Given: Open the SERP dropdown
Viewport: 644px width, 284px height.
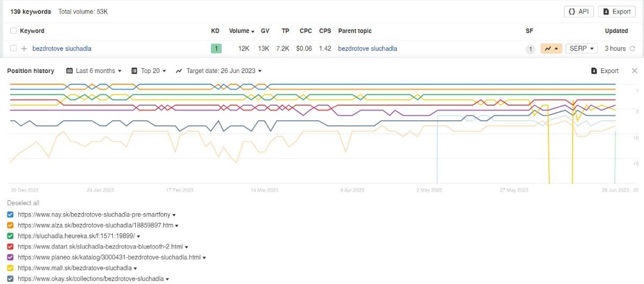Looking at the screenshot, I should point(582,49).
